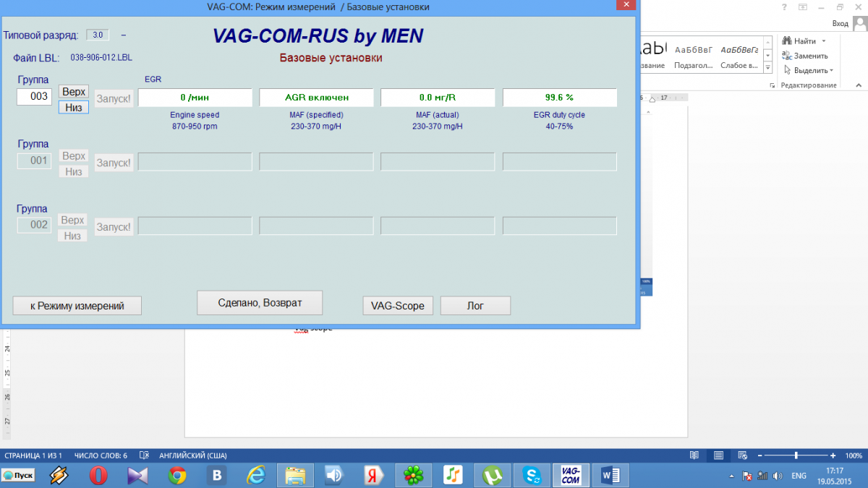Collapse the Word ribbon chevron

coord(859,85)
